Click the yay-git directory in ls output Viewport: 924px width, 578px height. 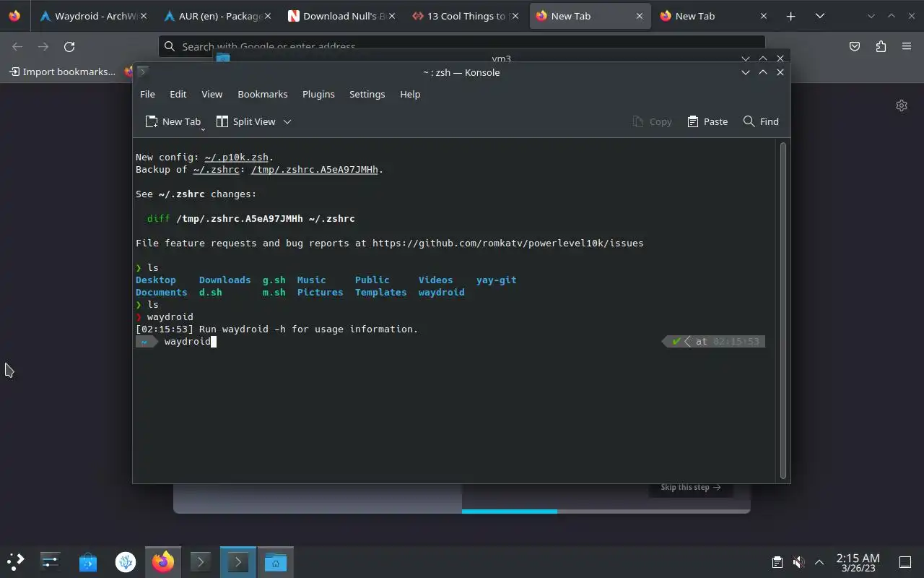point(496,280)
